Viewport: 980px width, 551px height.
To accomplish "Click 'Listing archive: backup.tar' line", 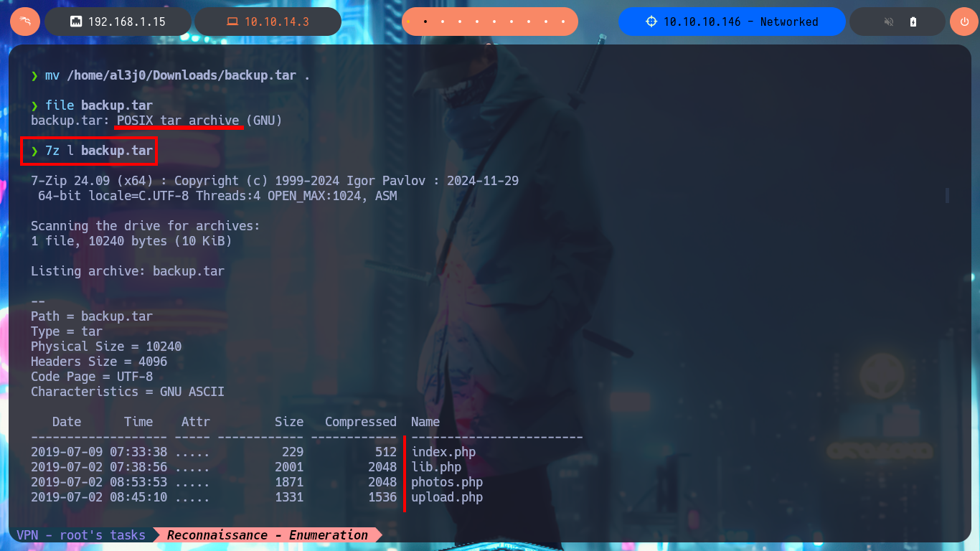I will click(x=128, y=271).
